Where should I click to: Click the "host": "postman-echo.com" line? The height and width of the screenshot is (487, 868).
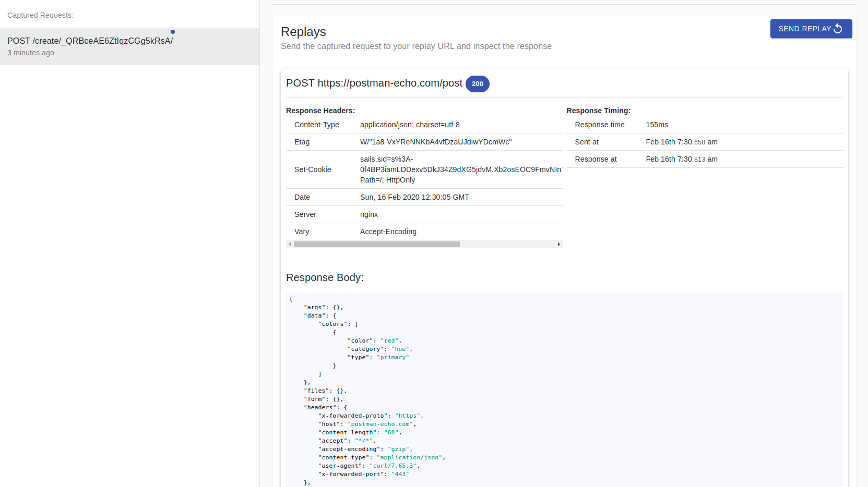[x=367, y=424]
